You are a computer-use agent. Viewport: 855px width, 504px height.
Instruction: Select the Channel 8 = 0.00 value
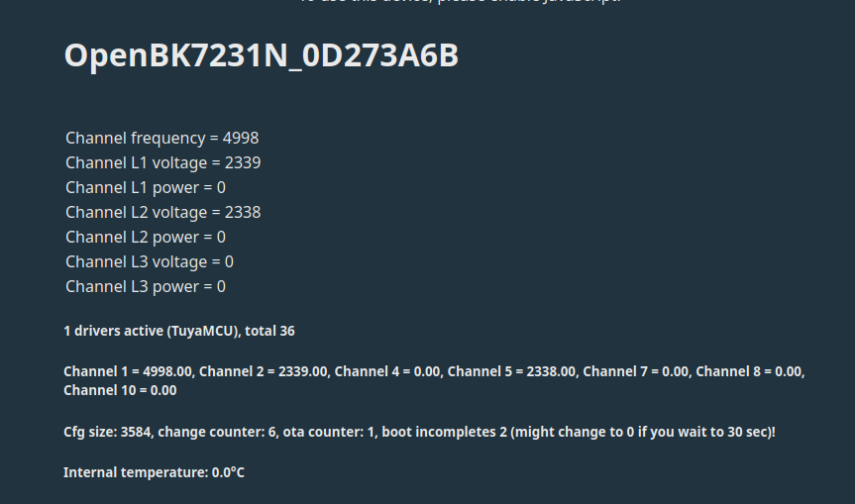(749, 371)
